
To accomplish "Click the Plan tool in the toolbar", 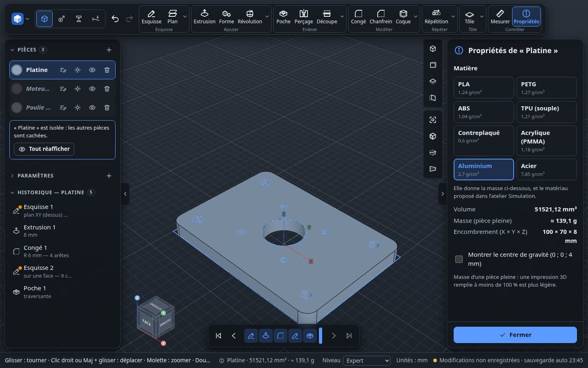I will click(x=172, y=17).
